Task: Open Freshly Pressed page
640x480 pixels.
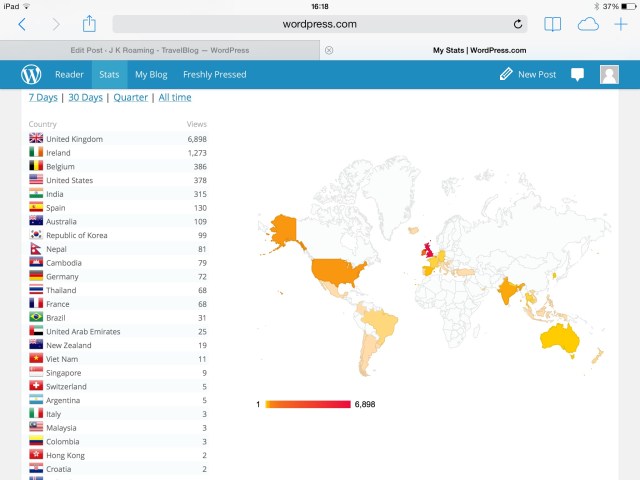Action: pos(214,74)
